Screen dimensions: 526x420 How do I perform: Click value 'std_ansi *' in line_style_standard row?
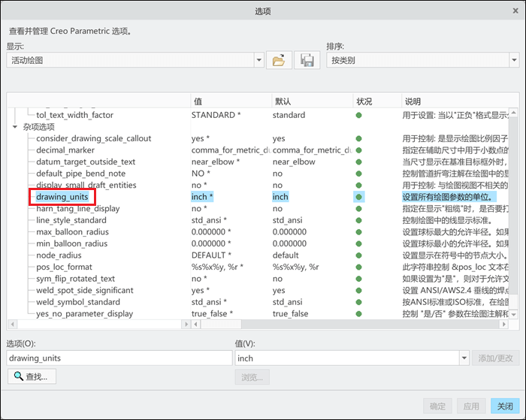(x=209, y=220)
